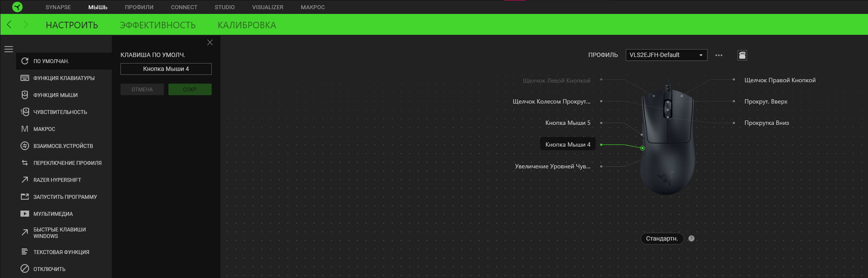Open the Multimedia function icon
The height and width of the screenshot is (278, 868).
(25, 214)
